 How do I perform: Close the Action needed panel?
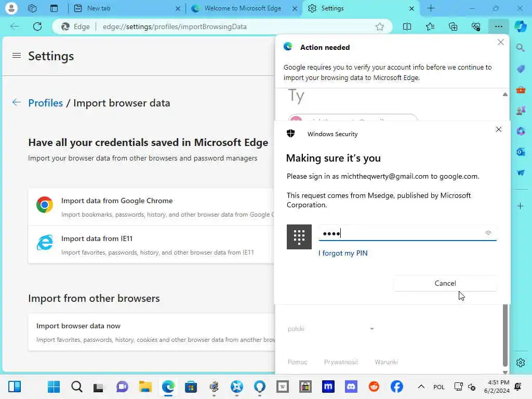tap(500, 42)
